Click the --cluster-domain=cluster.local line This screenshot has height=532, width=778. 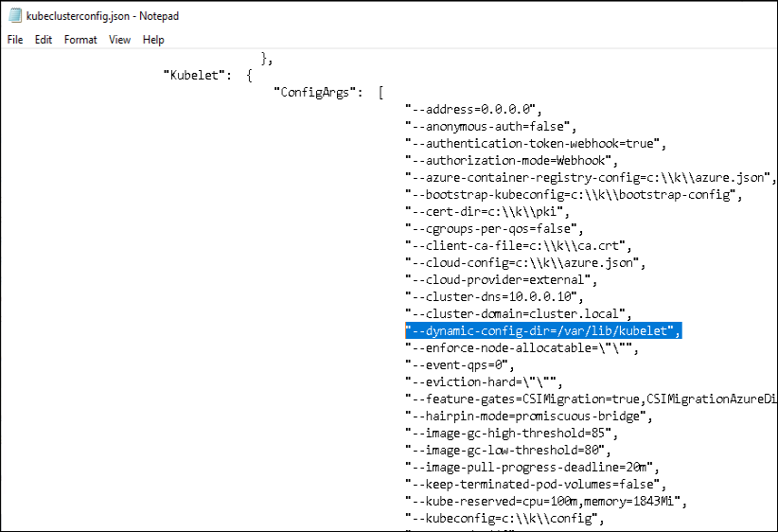click(x=518, y=314)
